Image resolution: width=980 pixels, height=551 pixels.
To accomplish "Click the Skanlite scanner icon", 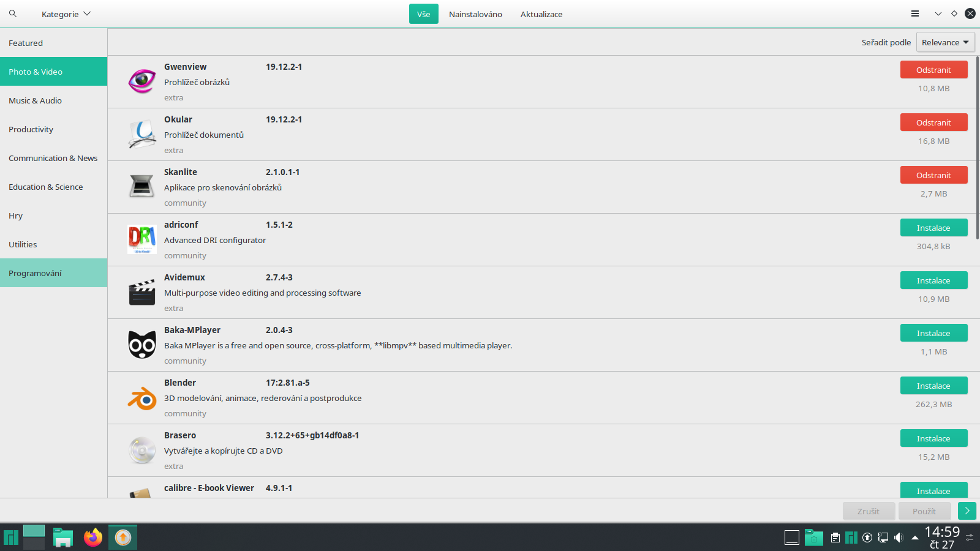I will (x=141, y=186).
